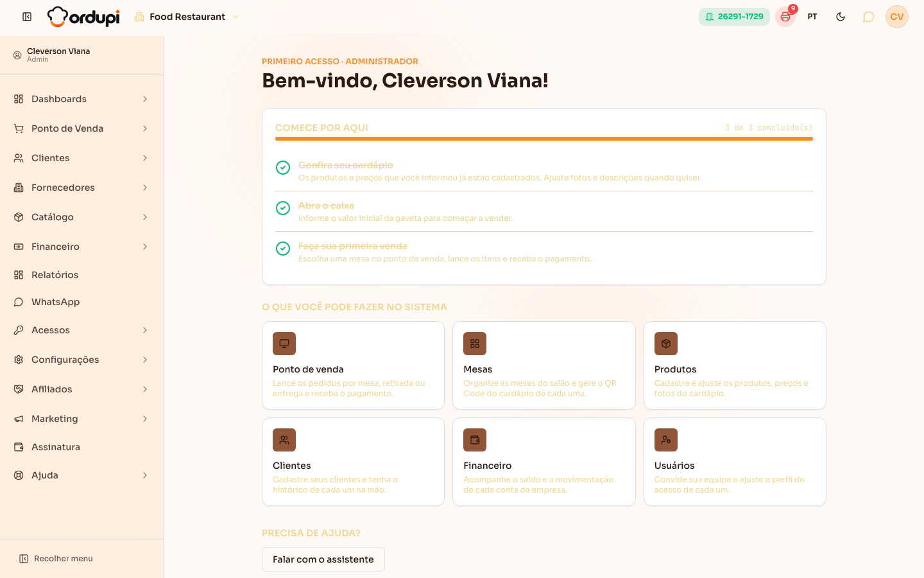Expand the Fornecedores submenu chevron
Viewport: 924px width, 578px height.
145,188
